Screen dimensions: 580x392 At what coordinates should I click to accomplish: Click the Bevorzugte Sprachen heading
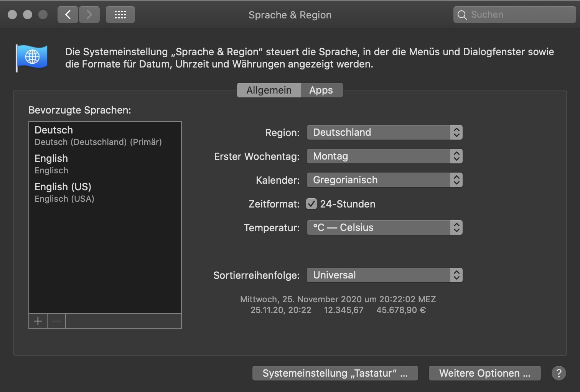point(80,110)
